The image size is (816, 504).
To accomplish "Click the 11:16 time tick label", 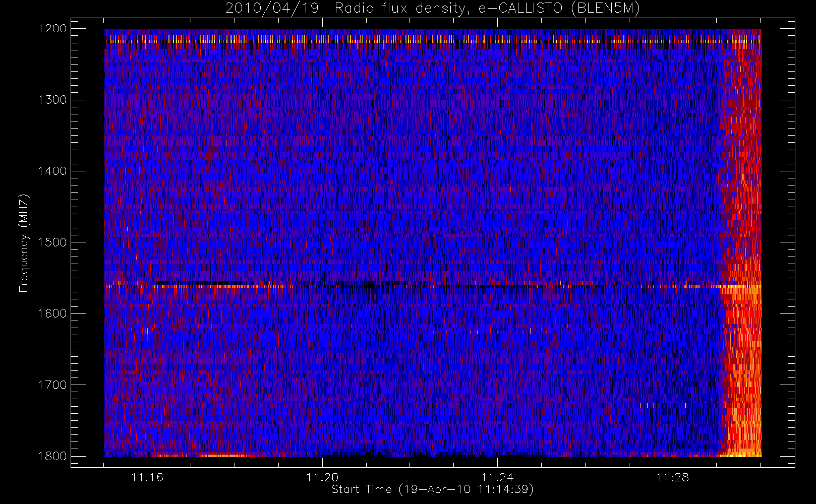I will [147, 477].
